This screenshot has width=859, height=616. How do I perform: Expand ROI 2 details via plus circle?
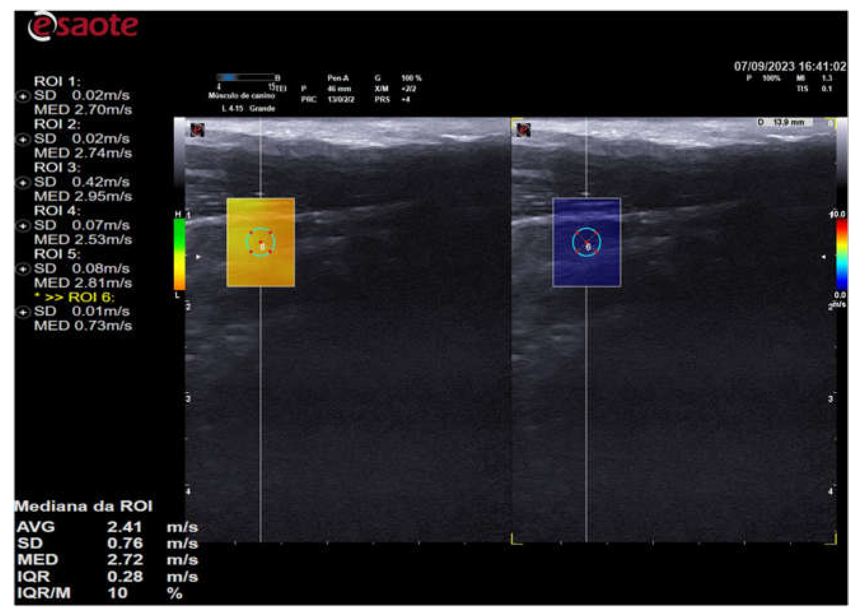[x=23, y=140]
